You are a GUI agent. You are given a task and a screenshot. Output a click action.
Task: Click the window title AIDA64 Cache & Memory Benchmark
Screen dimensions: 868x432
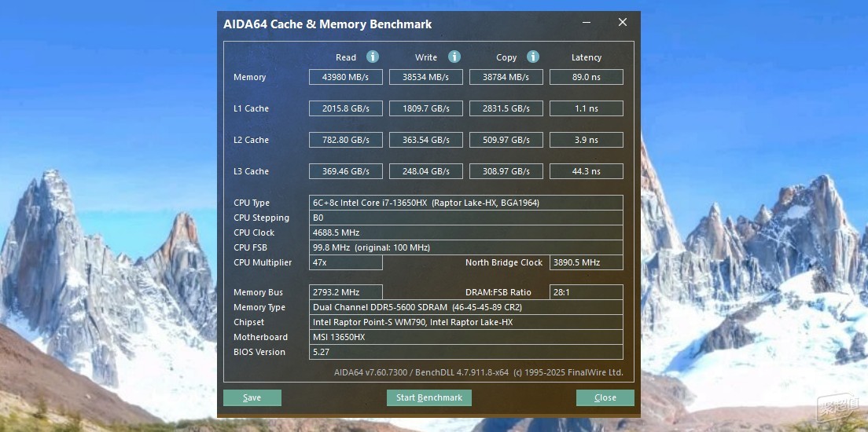[x=327, y=24]
